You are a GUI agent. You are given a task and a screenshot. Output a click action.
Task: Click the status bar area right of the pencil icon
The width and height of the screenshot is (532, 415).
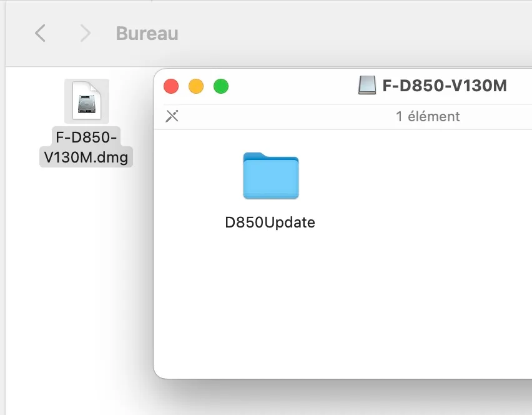(281, 116)
